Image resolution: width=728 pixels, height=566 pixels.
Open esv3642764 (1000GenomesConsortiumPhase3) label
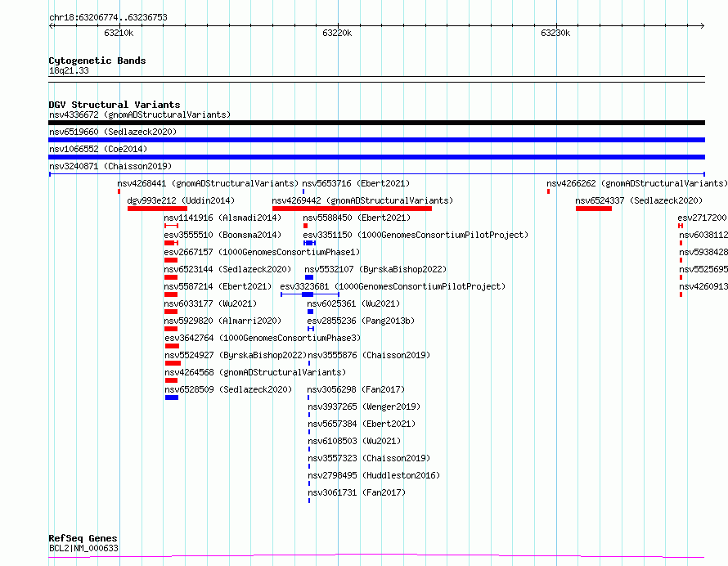coord(263,338)
